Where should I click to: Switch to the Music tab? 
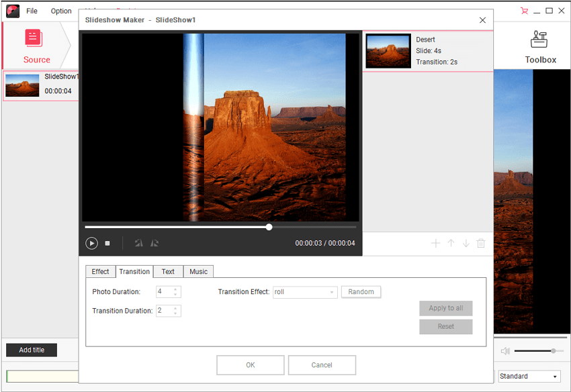tap(198, 271)
